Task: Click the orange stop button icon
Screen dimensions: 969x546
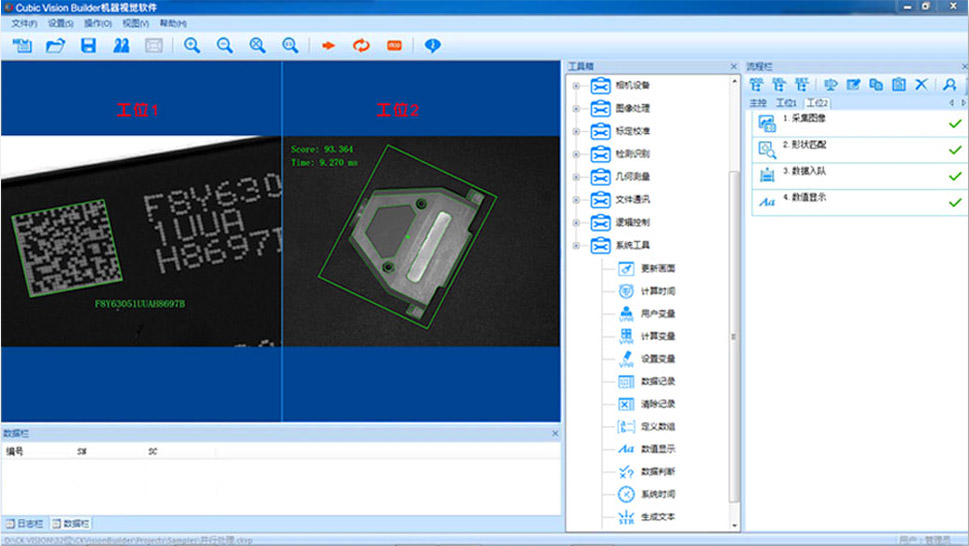Action: pos(394,46)
